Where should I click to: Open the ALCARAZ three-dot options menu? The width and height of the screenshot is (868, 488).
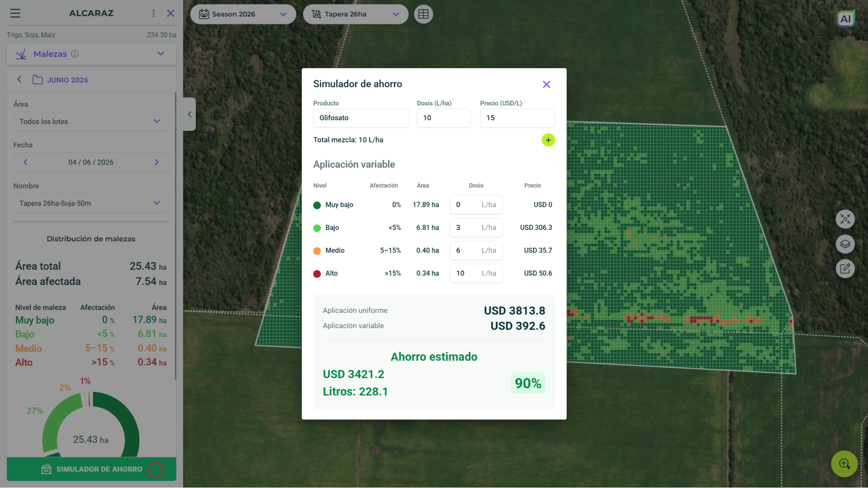[153, 13]
